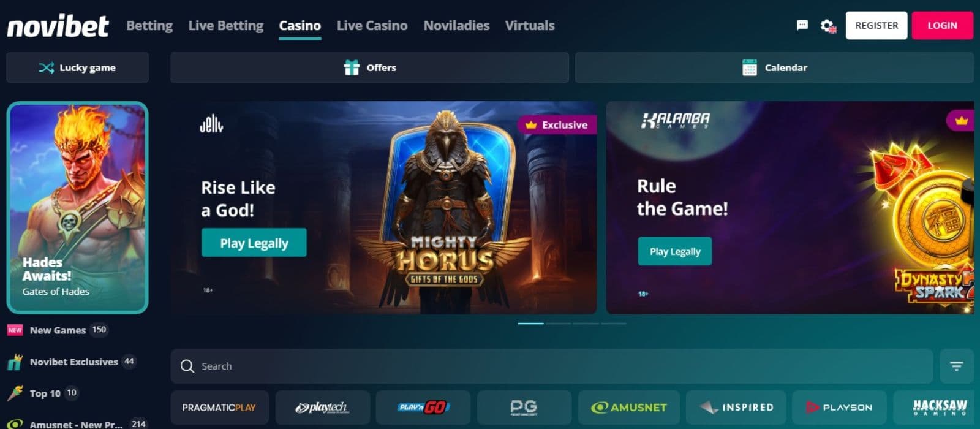Select the Play'n GO provider logo
This screenshot has width=980, height=429.
pos(423,408)
